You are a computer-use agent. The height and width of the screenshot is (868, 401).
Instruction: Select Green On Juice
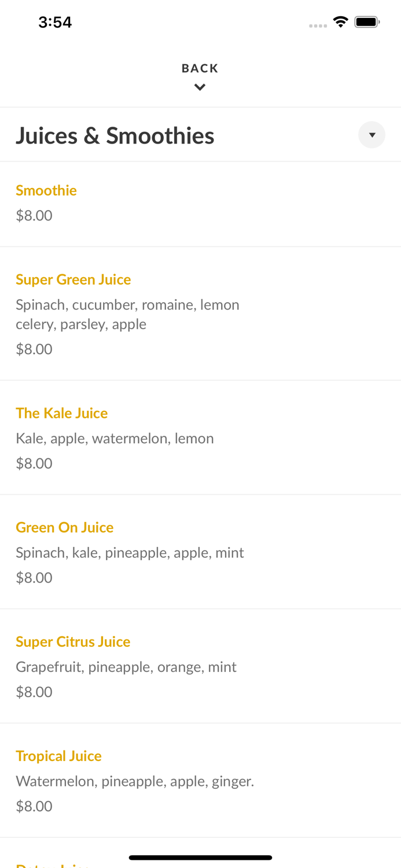(65, 527)
